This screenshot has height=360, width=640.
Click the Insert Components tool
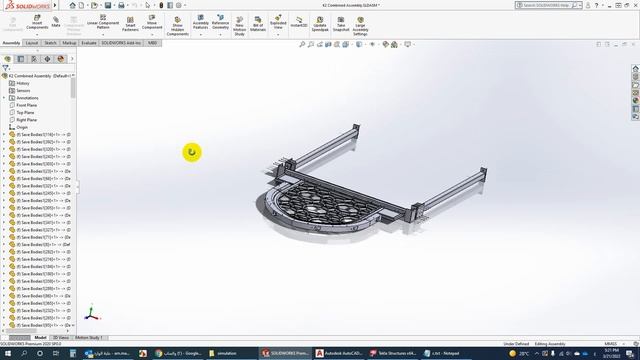37,22
